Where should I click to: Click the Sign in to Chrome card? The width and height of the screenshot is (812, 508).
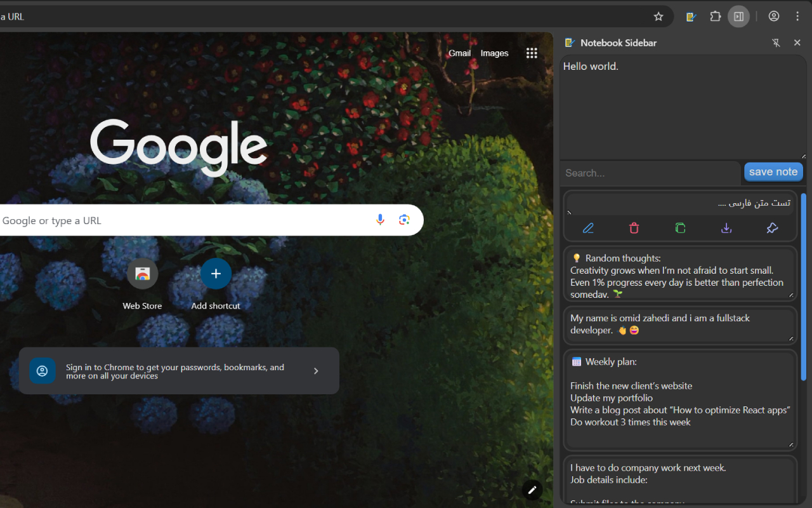point(179,371)
